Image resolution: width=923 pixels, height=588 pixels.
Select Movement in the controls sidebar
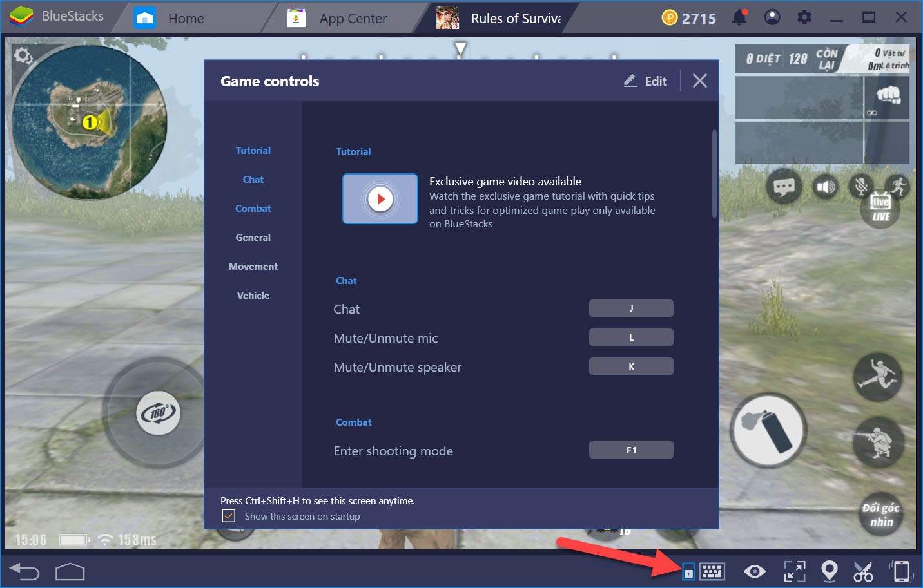253,267
